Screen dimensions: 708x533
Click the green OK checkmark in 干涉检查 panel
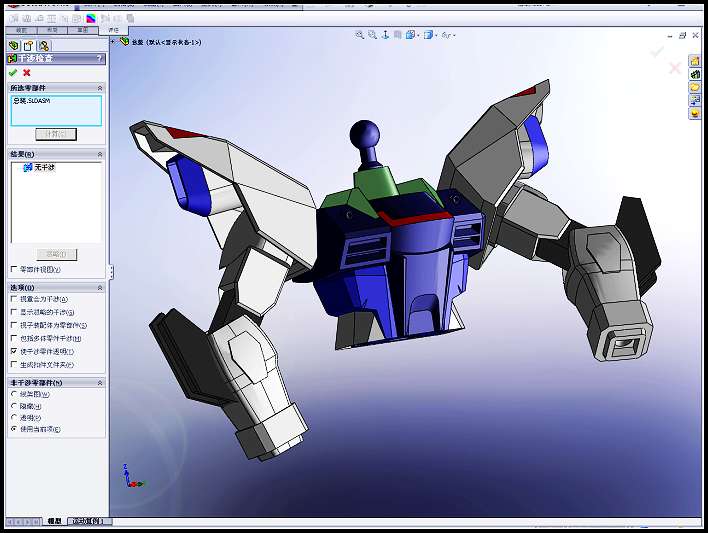13,73
